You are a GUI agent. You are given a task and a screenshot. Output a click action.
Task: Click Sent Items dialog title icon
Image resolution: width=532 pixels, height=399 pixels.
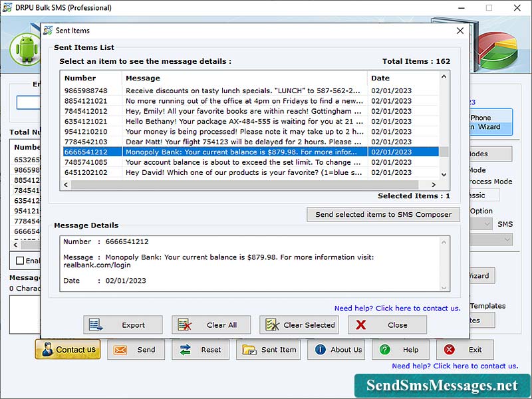[x=48, y=30]
